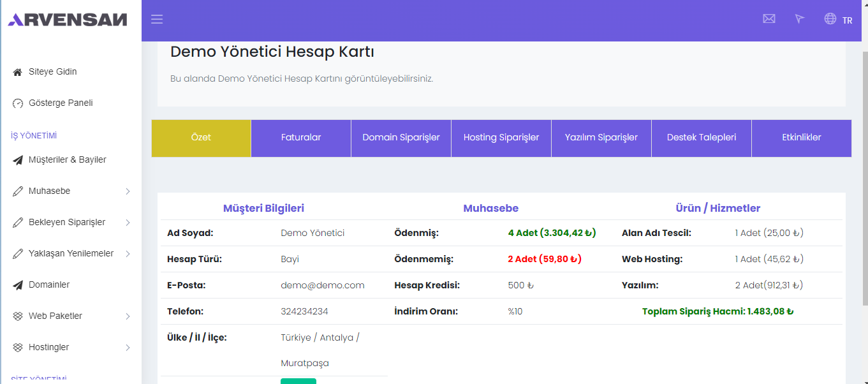Image resolution: width=868 pixels, height=384 pixels.
Task: Click the Hesap Kredisi value 500 ₺
Action: coord(520,285)
